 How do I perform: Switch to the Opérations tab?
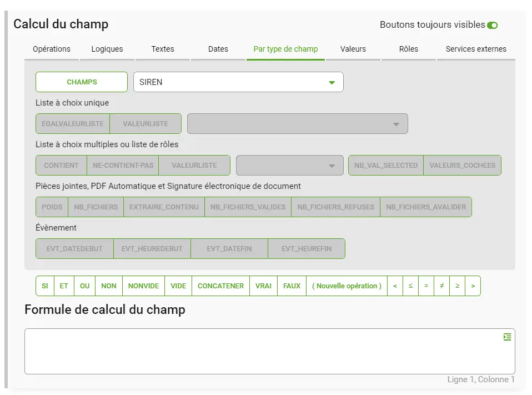coord(52,49)
